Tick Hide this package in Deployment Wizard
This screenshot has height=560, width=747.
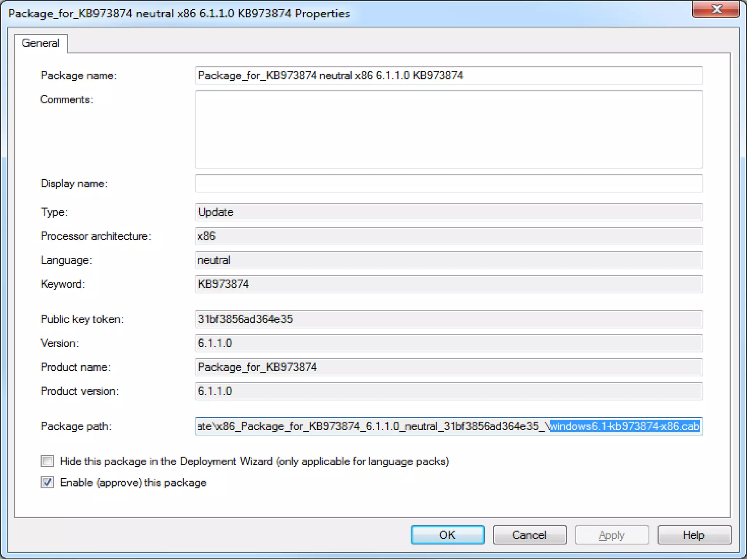pyautogui.click(x=47, y=461)
